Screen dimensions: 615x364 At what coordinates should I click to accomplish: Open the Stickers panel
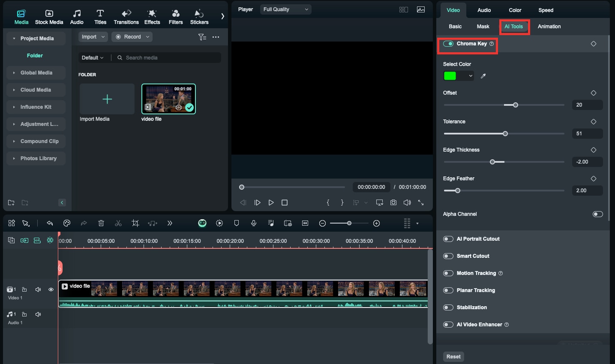199,17
